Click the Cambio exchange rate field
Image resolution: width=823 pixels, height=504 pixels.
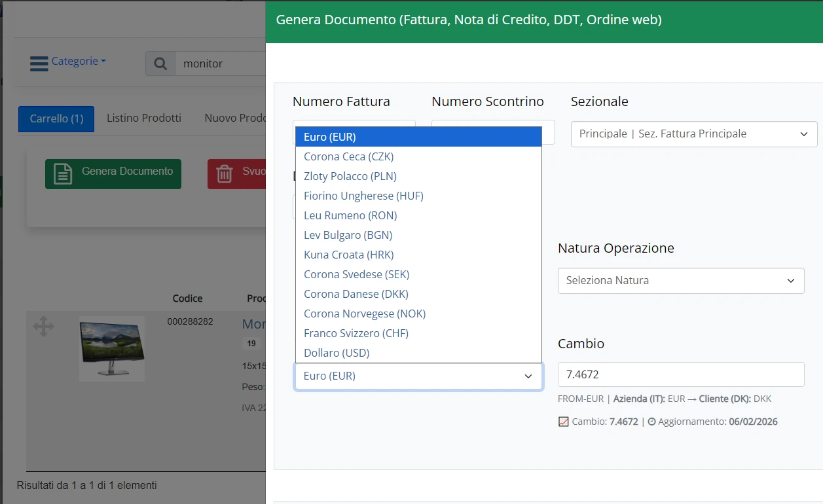point(681,374)
